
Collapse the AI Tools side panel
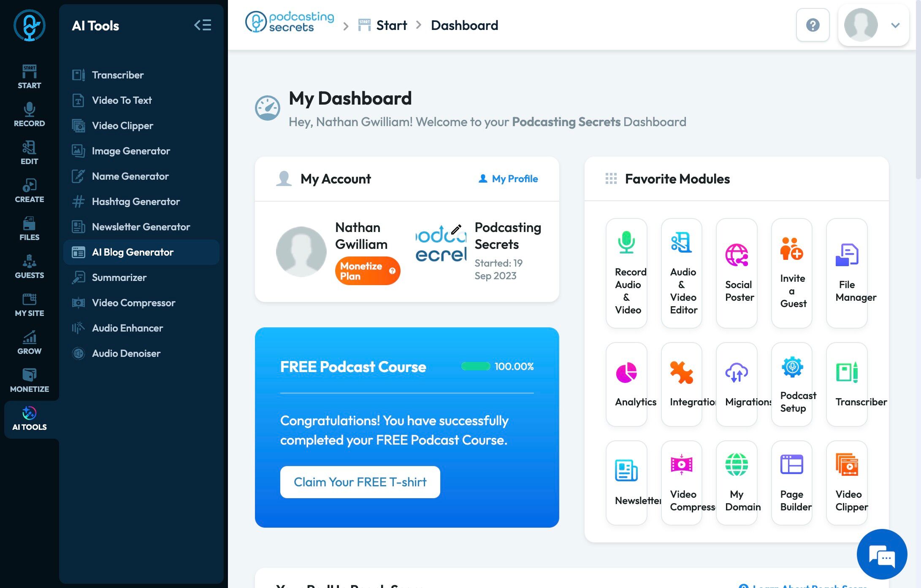click(x=203, y=25)
